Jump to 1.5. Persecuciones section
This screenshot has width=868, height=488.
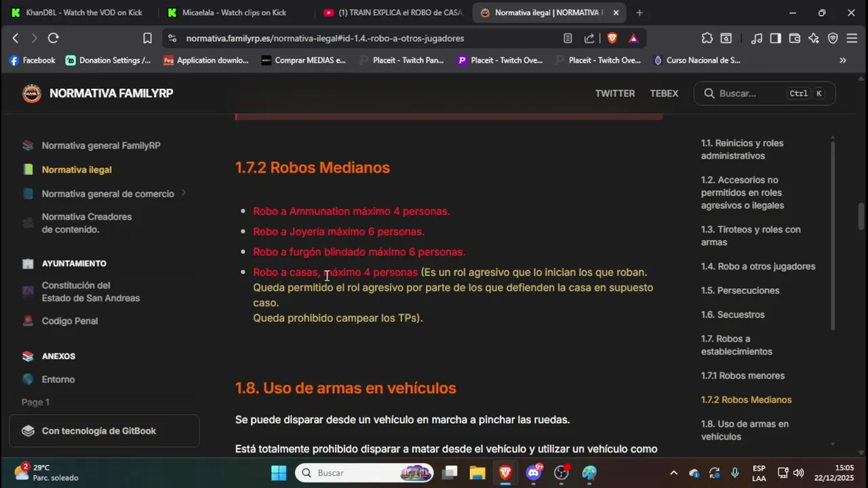[x=740, y=290]
